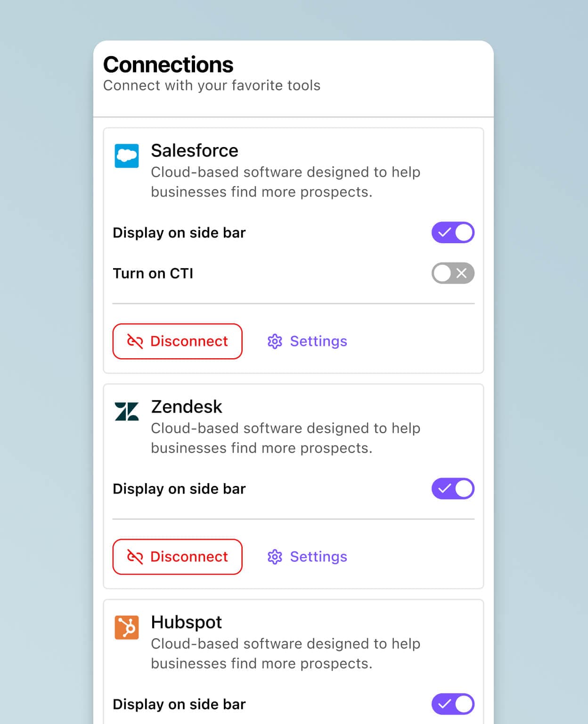Click the Zendesk settings gear icon
This screenshot has height=724, width=588.
(275, 557)
